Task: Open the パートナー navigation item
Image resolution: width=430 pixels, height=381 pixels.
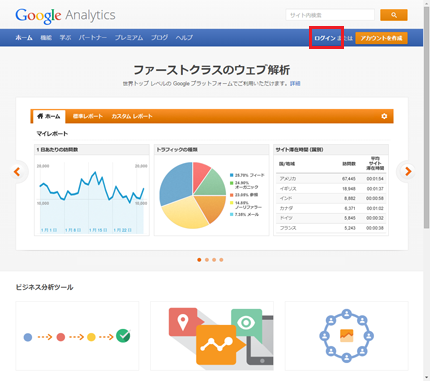Action: (93, 38)
